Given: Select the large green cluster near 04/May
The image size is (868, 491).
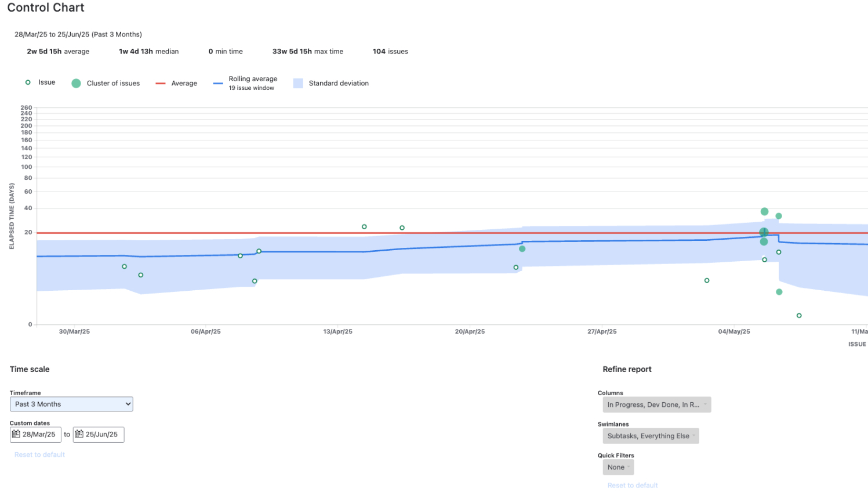Looking at the screenshot, I should click(x=764, y=232).
